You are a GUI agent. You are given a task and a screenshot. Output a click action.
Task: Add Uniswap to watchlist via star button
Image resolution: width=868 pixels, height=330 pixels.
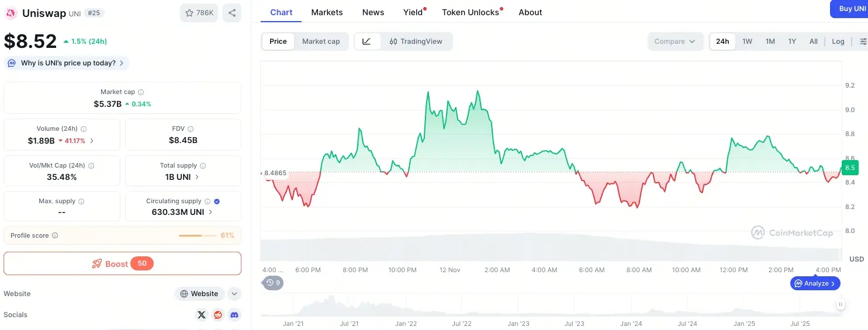[199, 13]
